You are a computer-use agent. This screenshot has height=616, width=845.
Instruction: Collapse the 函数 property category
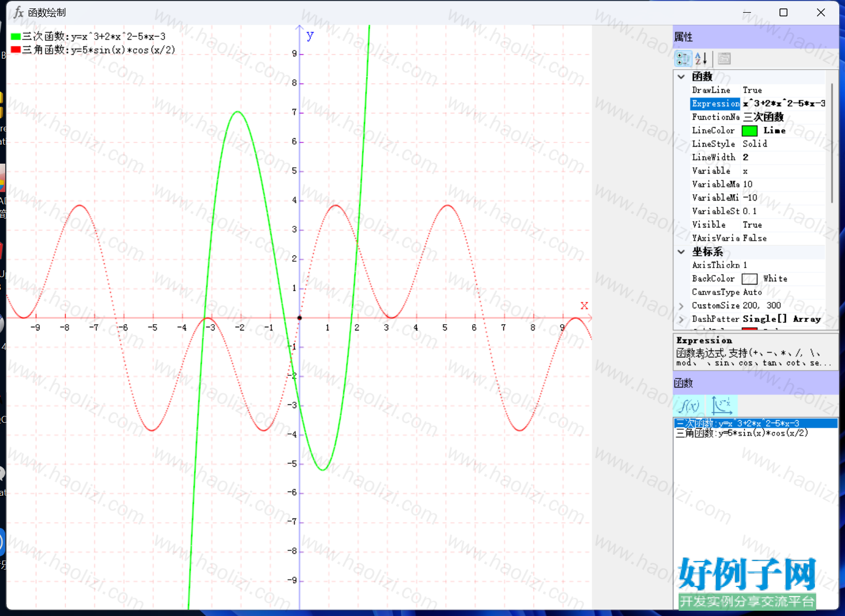coord(681,77)
